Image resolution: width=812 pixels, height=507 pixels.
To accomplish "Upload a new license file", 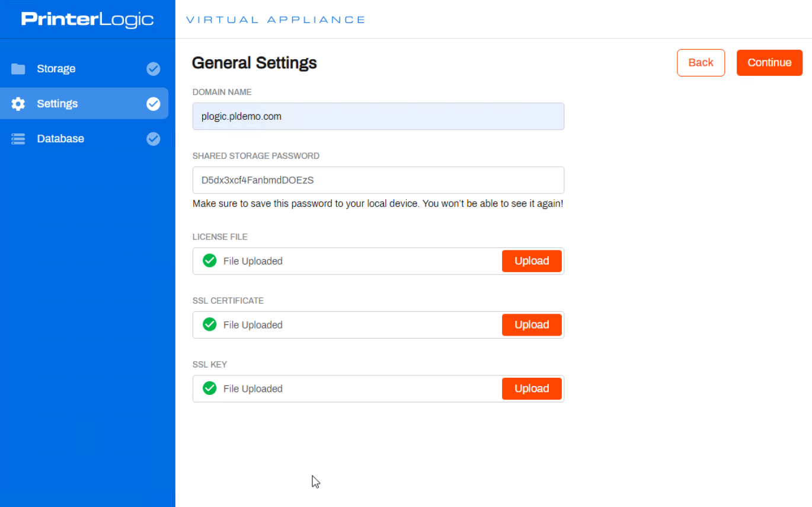I will click(531, 260).
